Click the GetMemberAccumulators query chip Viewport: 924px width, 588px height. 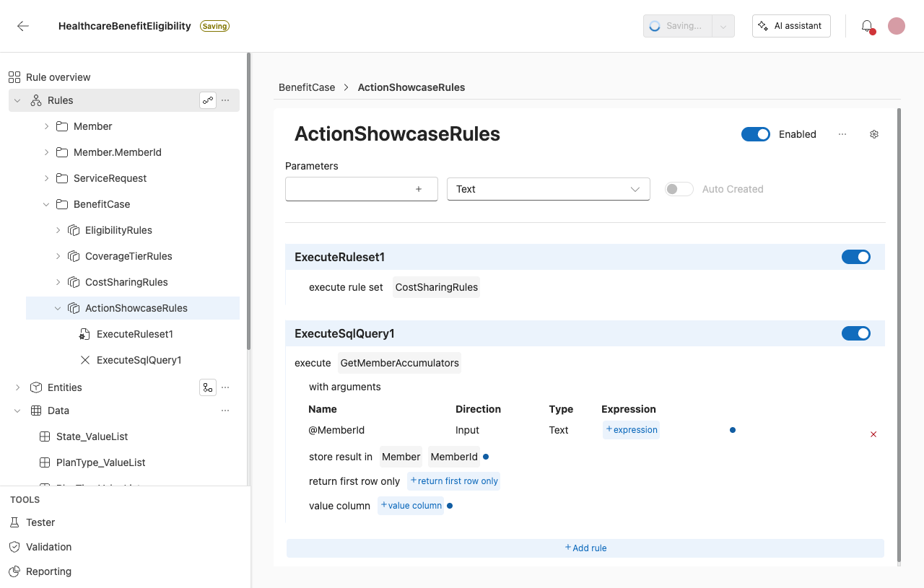tap(400, 363)
